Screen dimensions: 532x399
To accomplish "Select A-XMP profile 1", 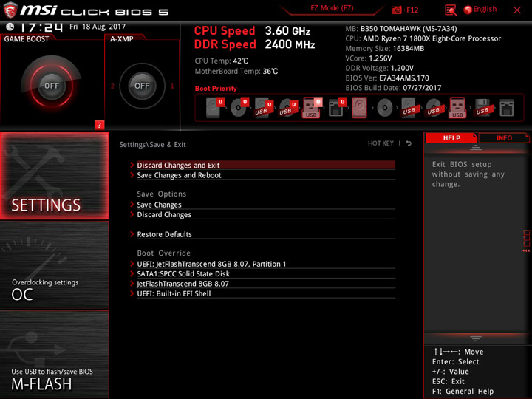I will (x=172, y=86).
